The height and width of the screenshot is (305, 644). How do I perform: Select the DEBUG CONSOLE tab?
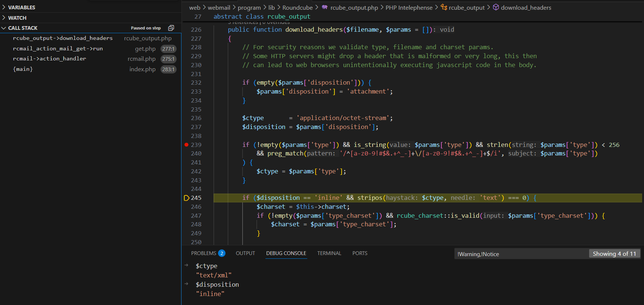[286, 253]
